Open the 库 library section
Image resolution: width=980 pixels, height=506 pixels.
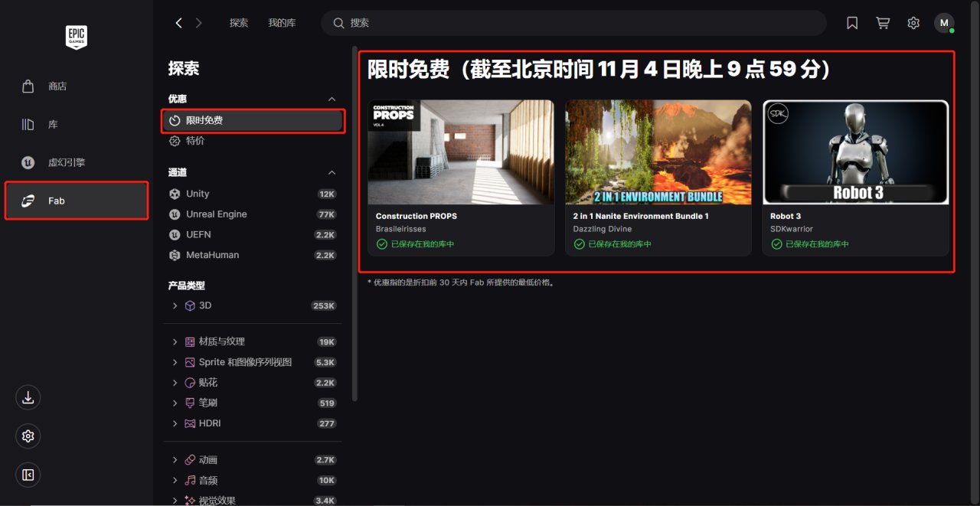pos(77,125)
